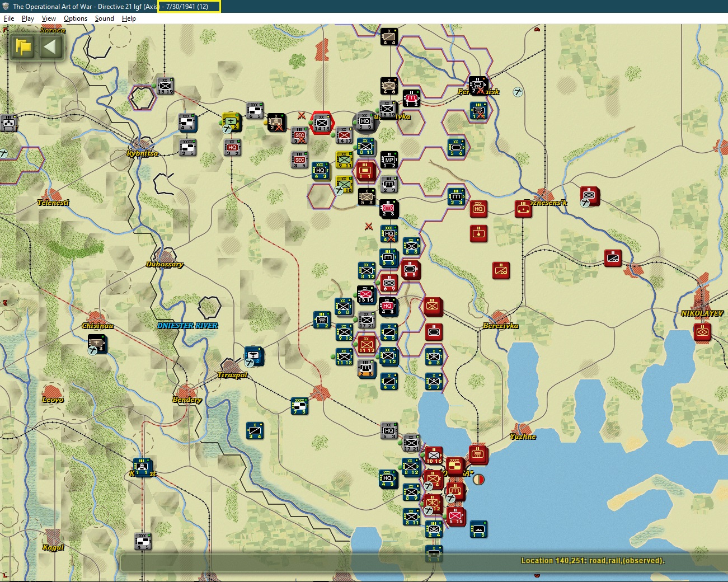Select the SEC 3-5 security unit
728x582 pixels.
click(300, 160)
